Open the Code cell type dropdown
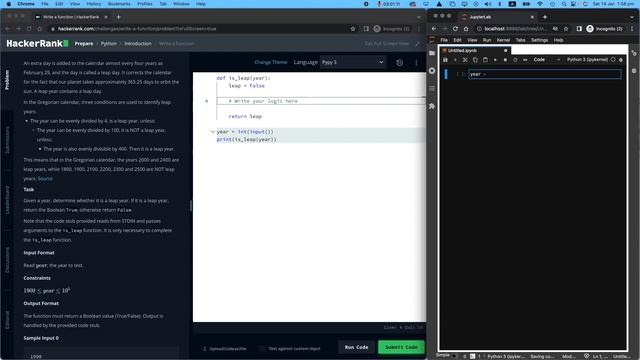640x360 pixels. tap(547, 60)
